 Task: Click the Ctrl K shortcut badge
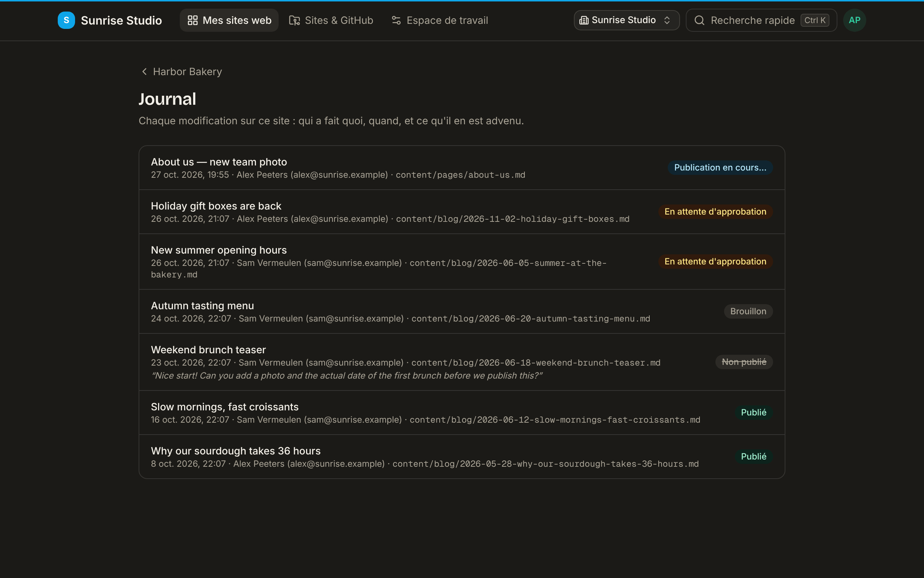click(x=815, y=20)
